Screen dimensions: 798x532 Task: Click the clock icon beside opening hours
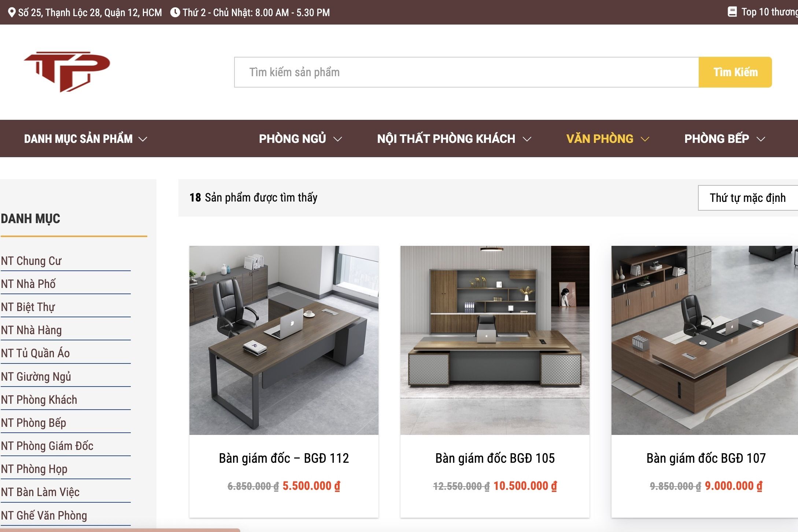tap(175, 12)
